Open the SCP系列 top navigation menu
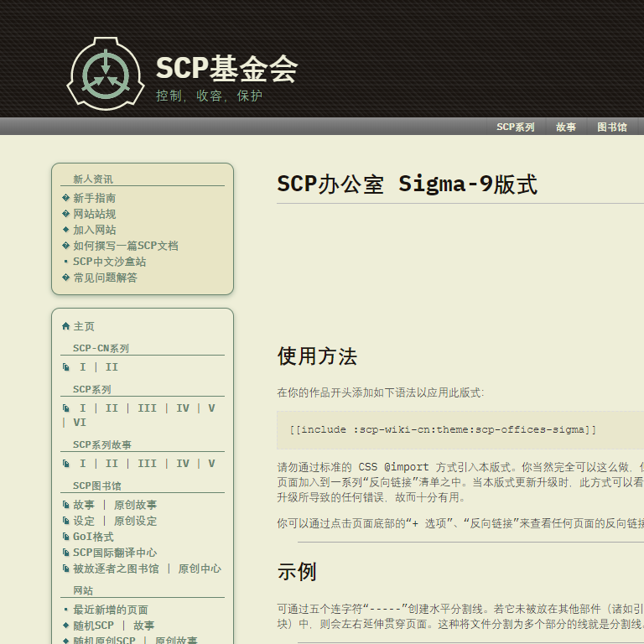The image size is (644, 644). [x=515, y=127]
